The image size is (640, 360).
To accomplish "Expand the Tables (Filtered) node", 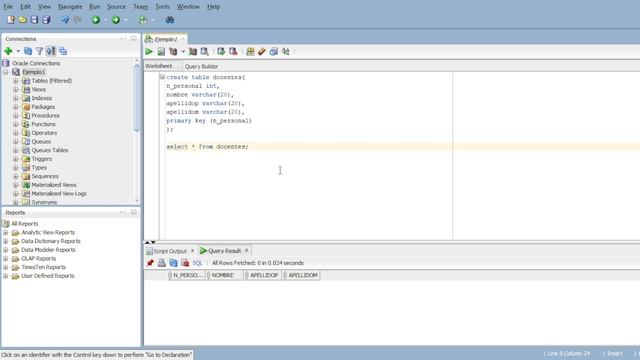I will (16, 81).
